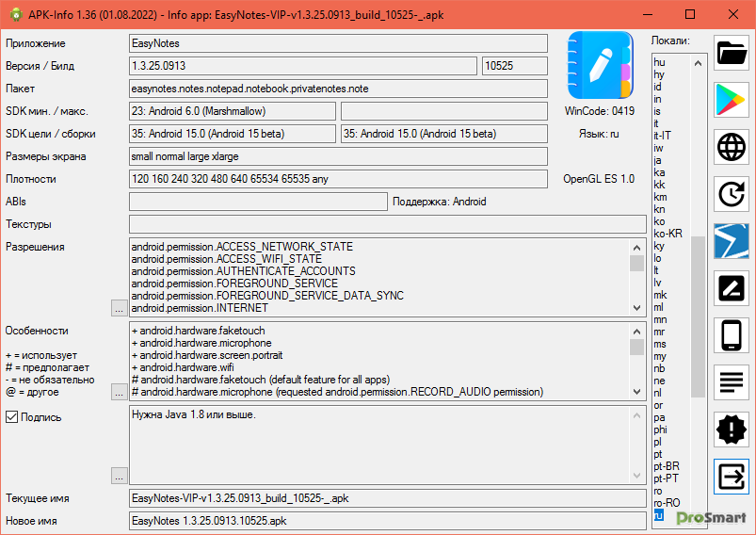The image size is (756, 535).
Task: Select the pt-BR locale entry
Action: coord(666,466)
